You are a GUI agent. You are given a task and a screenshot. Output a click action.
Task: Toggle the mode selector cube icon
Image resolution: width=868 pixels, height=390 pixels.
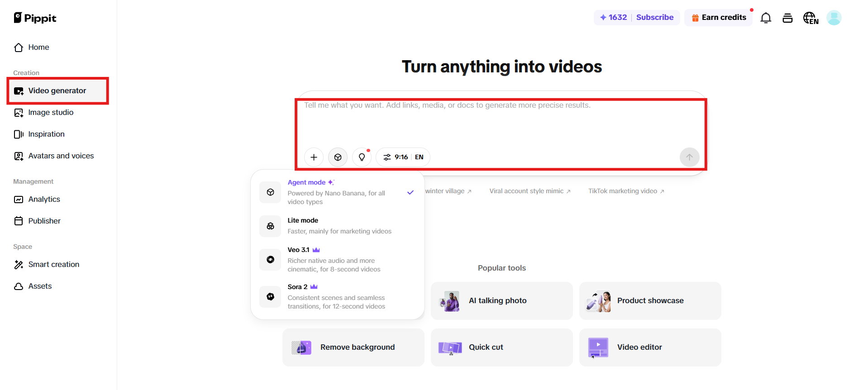click(338, 157)
